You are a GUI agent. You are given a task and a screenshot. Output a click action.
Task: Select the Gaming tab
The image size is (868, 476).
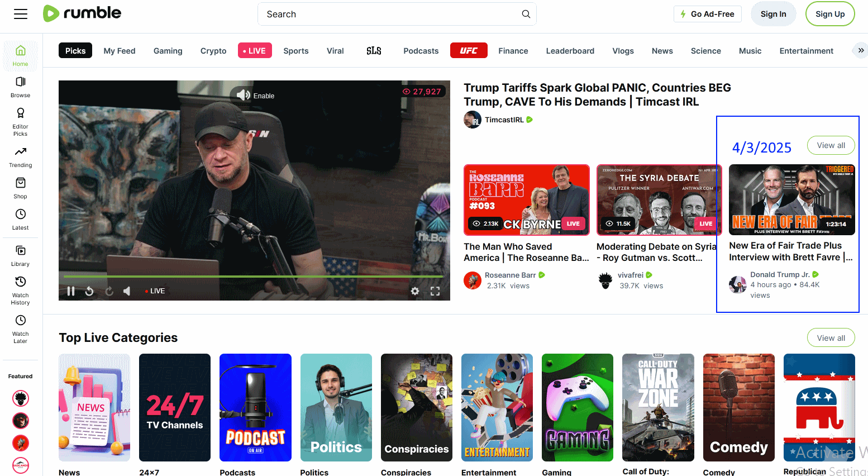[x=168, y=51]
